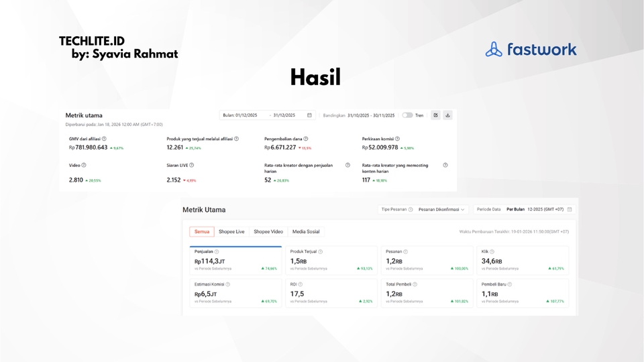Select the Total Pembeli card

click(427, 293)
